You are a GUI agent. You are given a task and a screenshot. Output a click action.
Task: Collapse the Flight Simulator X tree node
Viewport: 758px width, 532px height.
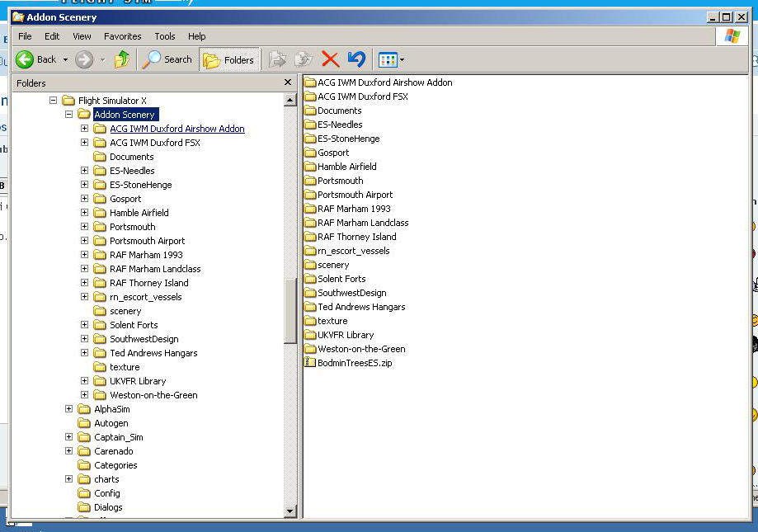[x=53, y=101]
